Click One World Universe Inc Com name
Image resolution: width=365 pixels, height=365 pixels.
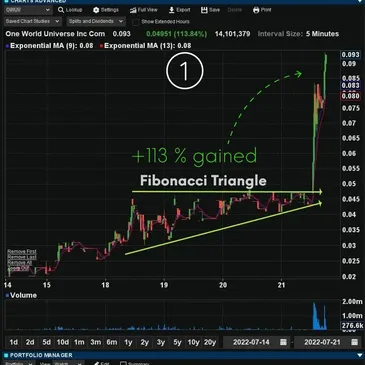(55, 34)
